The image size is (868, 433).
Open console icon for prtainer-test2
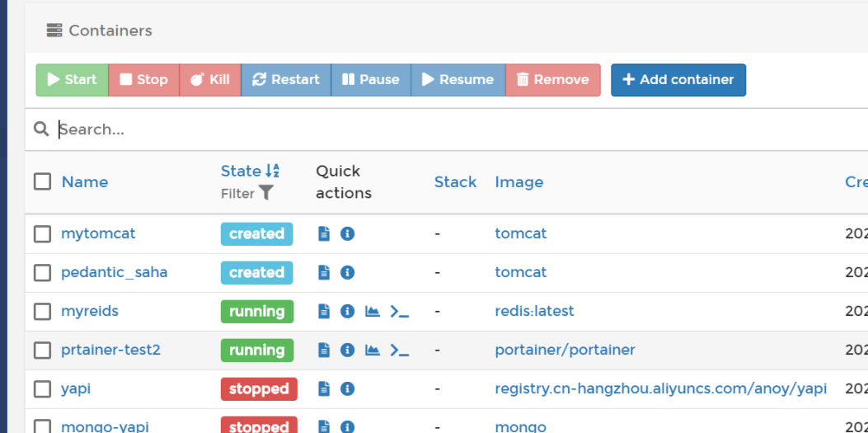[x=400, y=350]
